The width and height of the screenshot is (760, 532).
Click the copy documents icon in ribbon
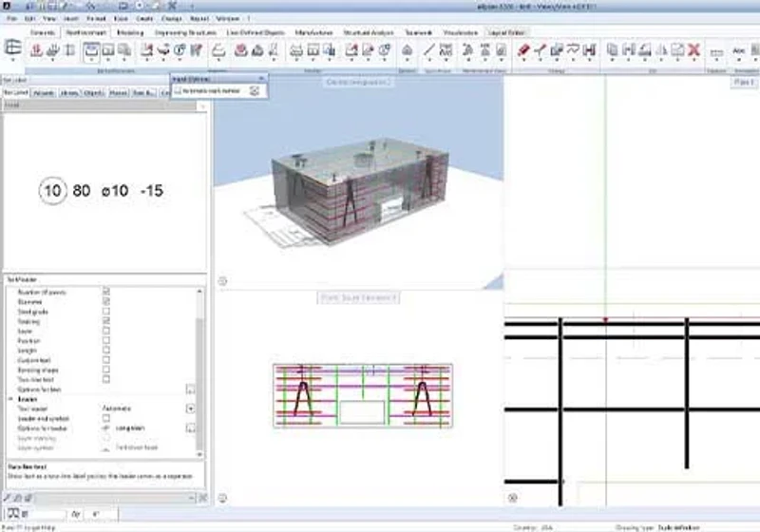[613, 49]
